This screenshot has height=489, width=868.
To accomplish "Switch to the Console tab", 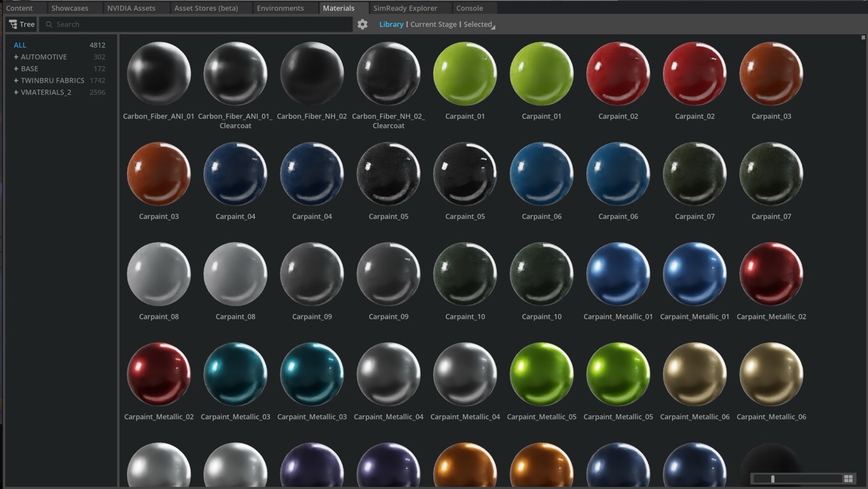I will (x=469, y=8).
